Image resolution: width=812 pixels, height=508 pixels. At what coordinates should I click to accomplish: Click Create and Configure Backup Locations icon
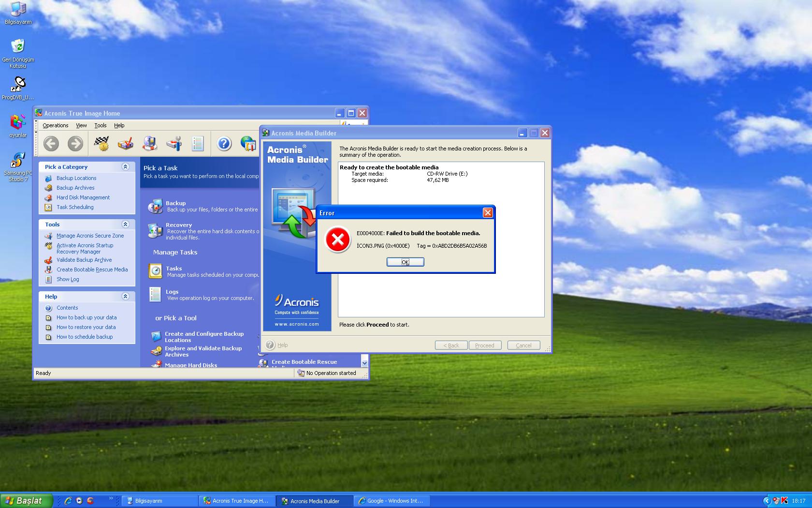(x=156, y=336)
